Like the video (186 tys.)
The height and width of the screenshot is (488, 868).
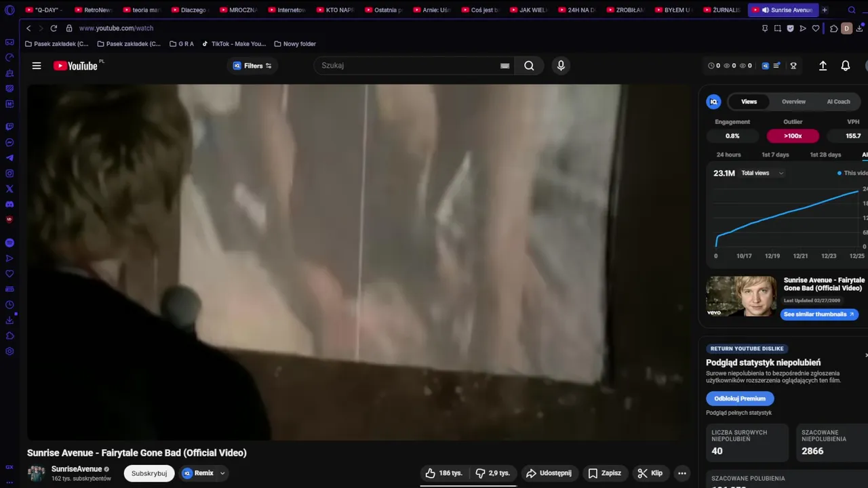(x=443, y=473)
